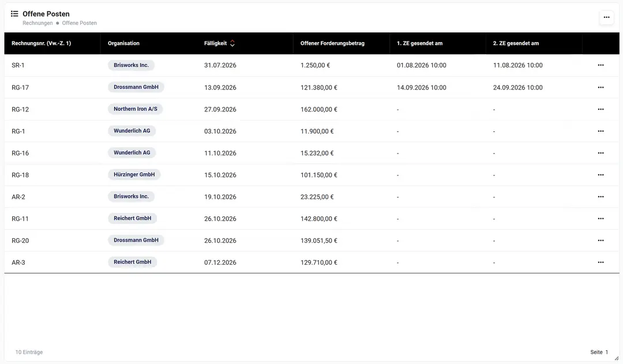Click the Wunderlich AG tag in row RG-1
The height and width of the screenshot is (364, 623).
132,131
